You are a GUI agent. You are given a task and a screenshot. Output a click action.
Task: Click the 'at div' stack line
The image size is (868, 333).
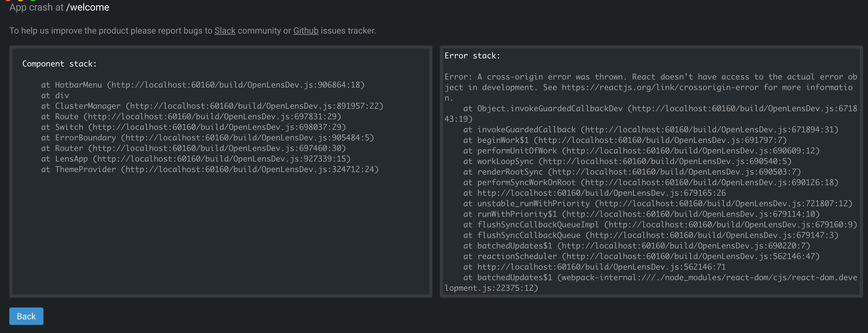55,95
